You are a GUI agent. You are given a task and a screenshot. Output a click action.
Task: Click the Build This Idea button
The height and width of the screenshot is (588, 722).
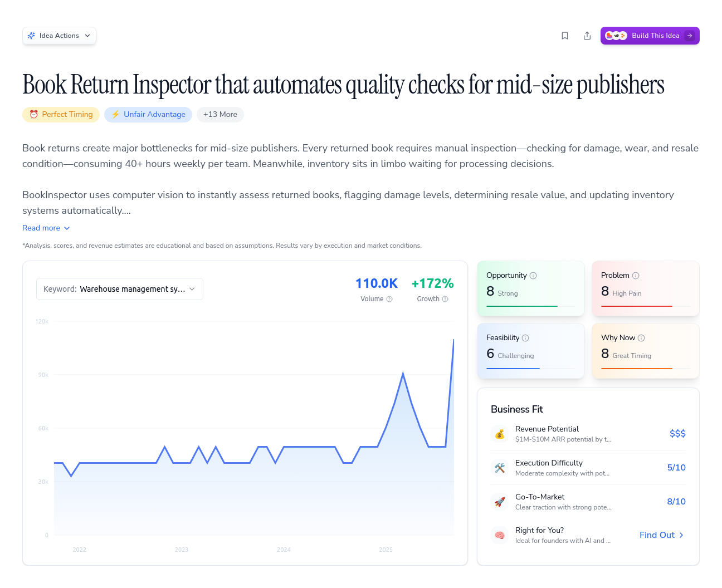650,35
